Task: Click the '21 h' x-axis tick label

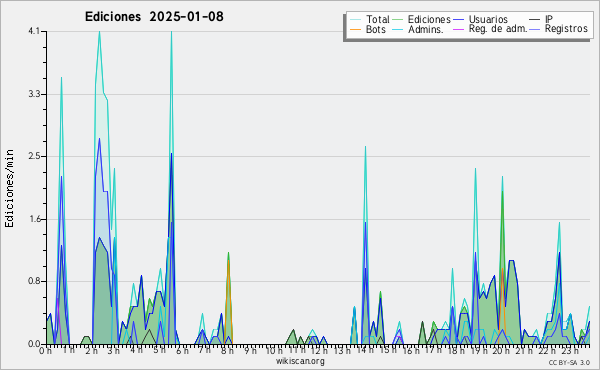Action: point(524,350)
